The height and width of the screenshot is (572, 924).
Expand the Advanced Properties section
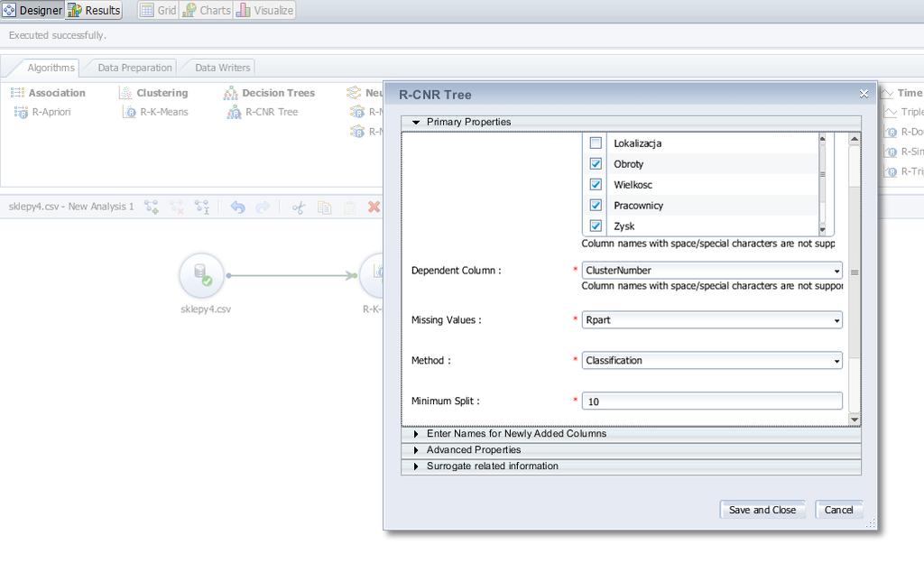point(631,450)
